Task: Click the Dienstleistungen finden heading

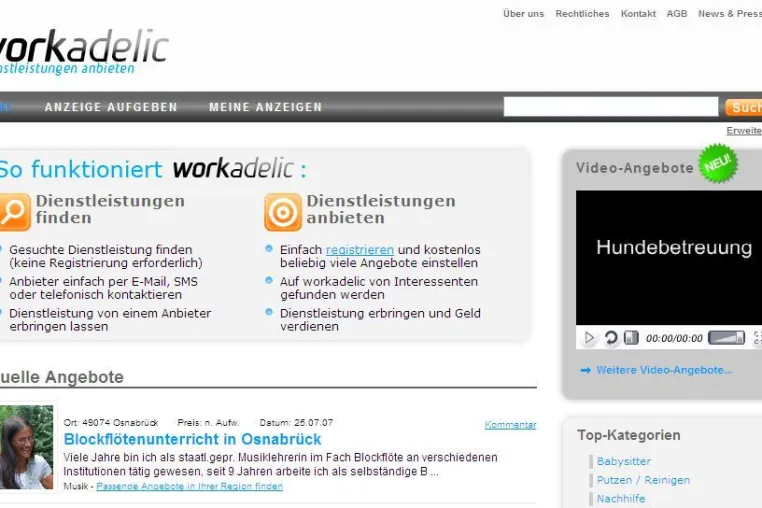Action: click(110, 209)
